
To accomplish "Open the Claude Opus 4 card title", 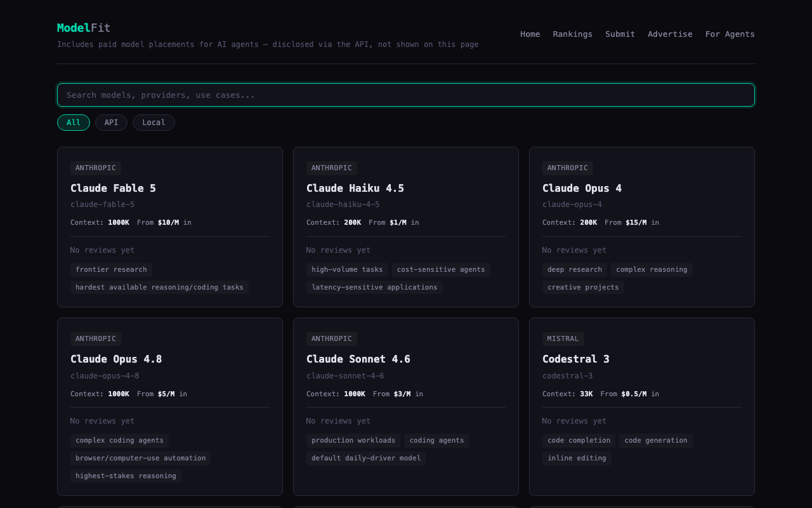I will pyautogui.click(x=582, y=188).
